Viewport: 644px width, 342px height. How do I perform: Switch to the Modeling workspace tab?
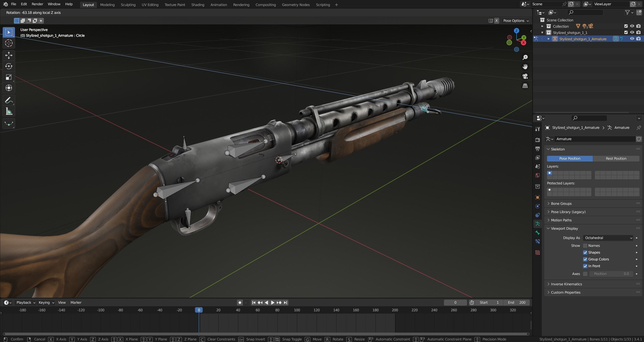coord(107,5)
